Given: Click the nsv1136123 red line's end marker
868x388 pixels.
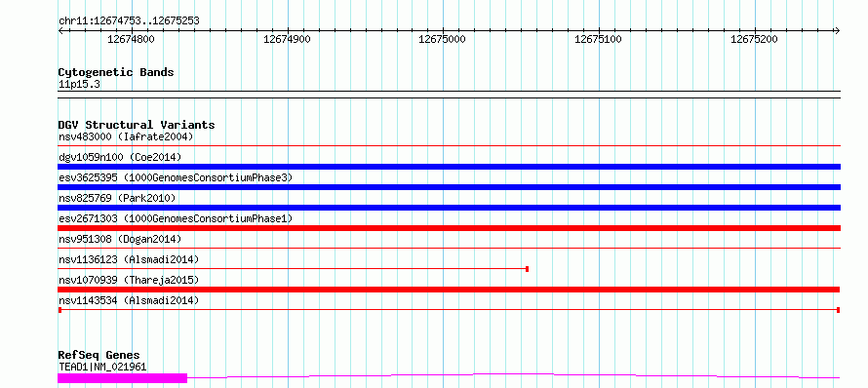Looking at the screenshot, I should pyautogui.click(x=527, y=269).
